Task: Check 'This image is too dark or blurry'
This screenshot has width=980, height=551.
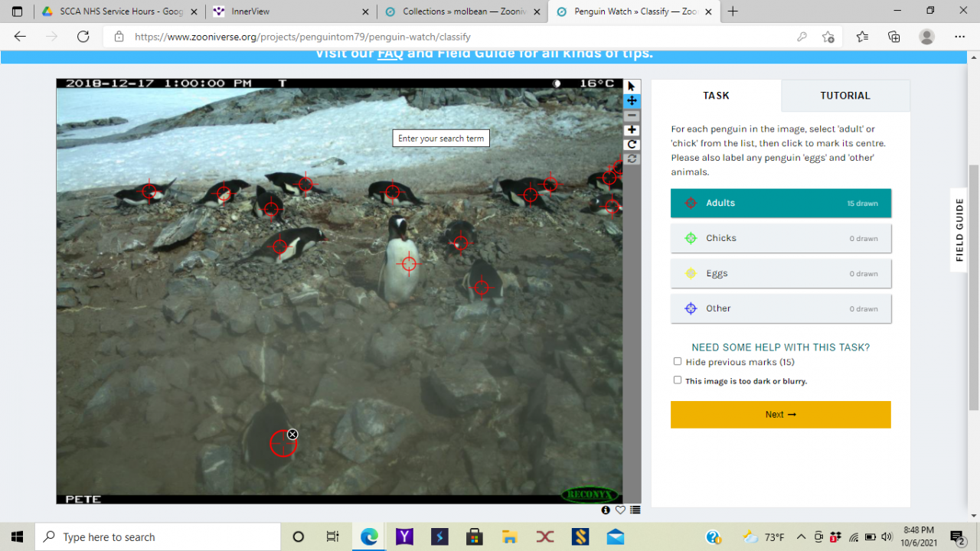Action: pos(678,380)
